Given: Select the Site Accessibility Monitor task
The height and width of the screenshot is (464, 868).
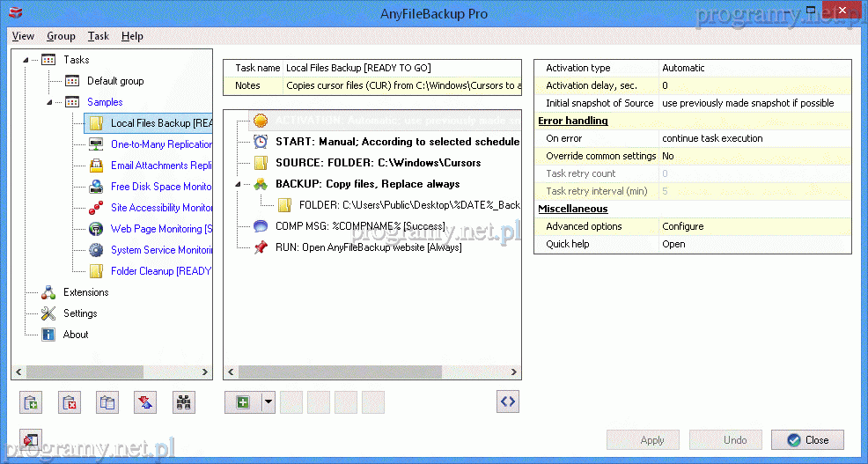Looking at the screenshot, I should click(161, 208).
